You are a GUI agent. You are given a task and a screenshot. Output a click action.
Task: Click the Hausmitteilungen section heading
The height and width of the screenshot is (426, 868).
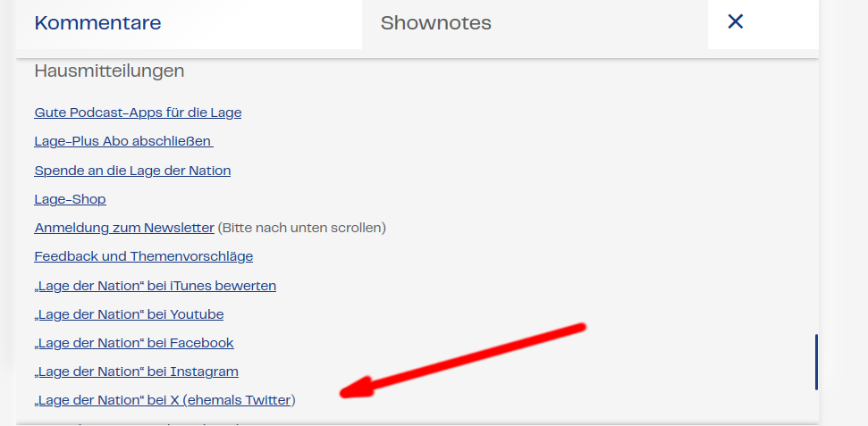click(109, 71)
